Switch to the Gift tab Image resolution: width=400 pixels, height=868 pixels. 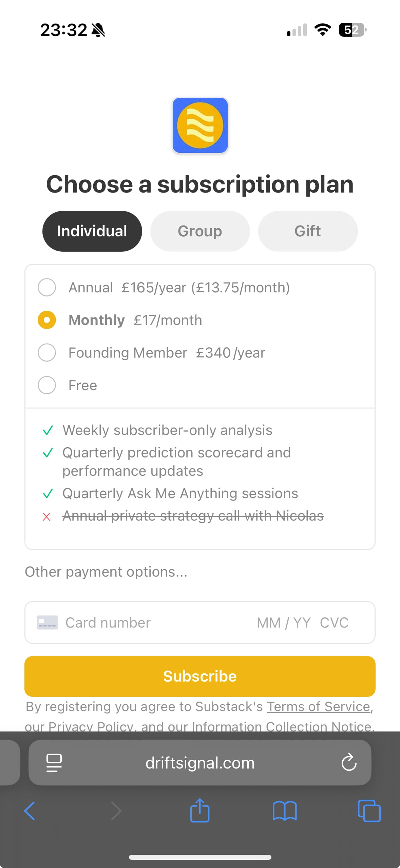(x=308, y=231)
